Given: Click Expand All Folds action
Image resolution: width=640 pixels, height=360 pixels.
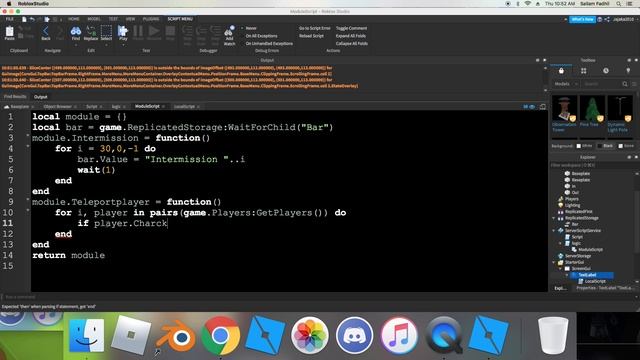Looking at the screenshot, I should [350, 36].
